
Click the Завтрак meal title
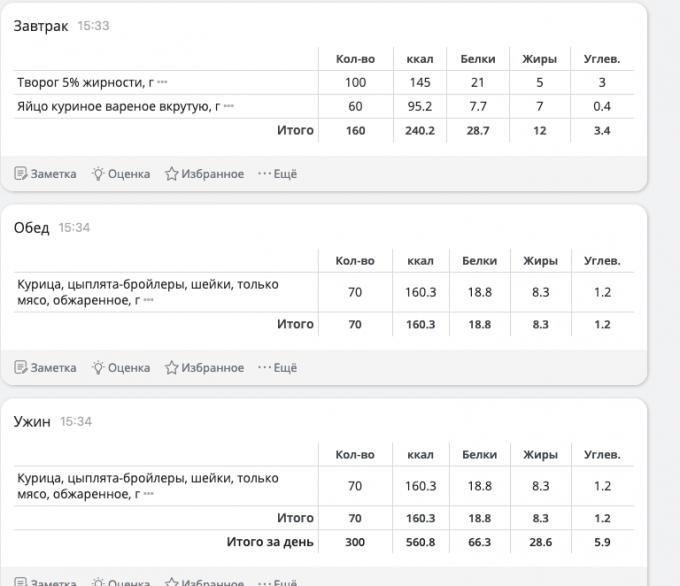[x=41, y=26]
